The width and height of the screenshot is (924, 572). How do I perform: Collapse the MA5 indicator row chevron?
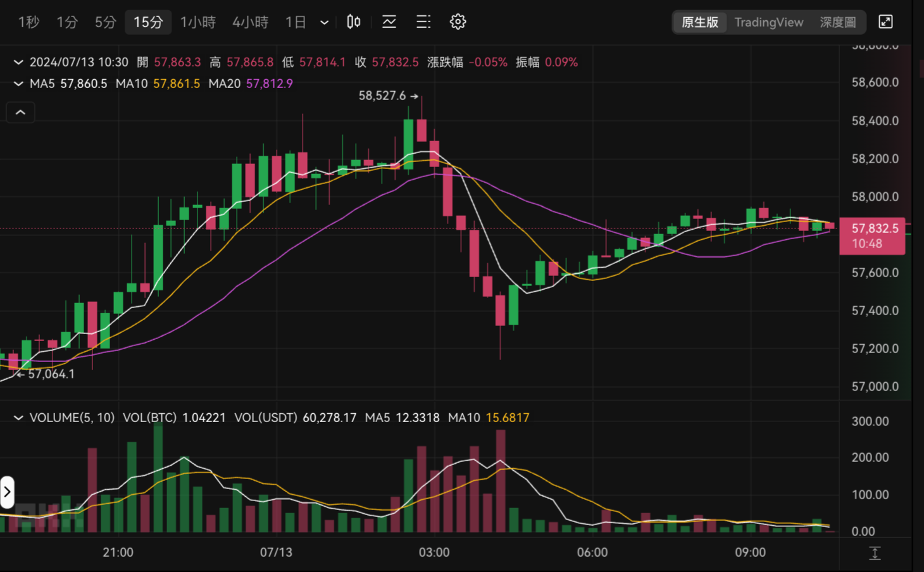pos(18,84)
